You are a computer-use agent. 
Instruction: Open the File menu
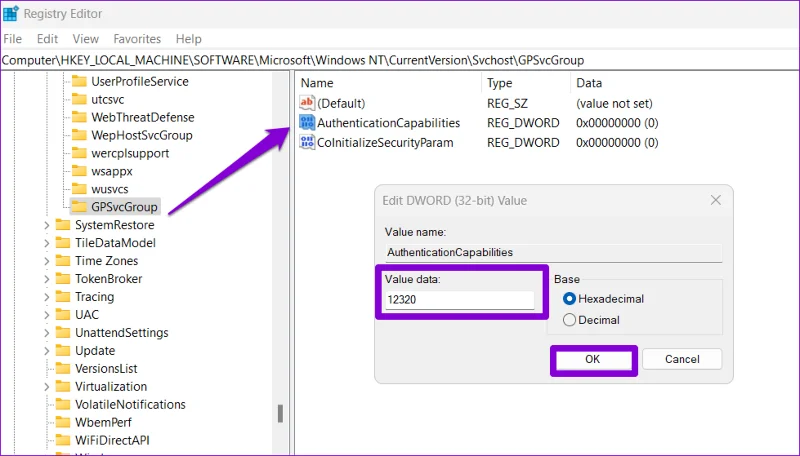click(x=13, y=39)
